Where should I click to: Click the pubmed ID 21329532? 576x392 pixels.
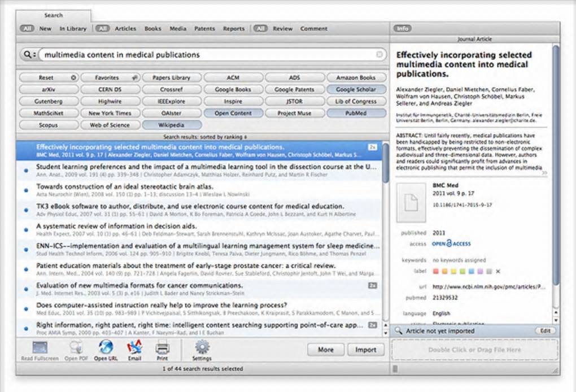pos(445,298)
